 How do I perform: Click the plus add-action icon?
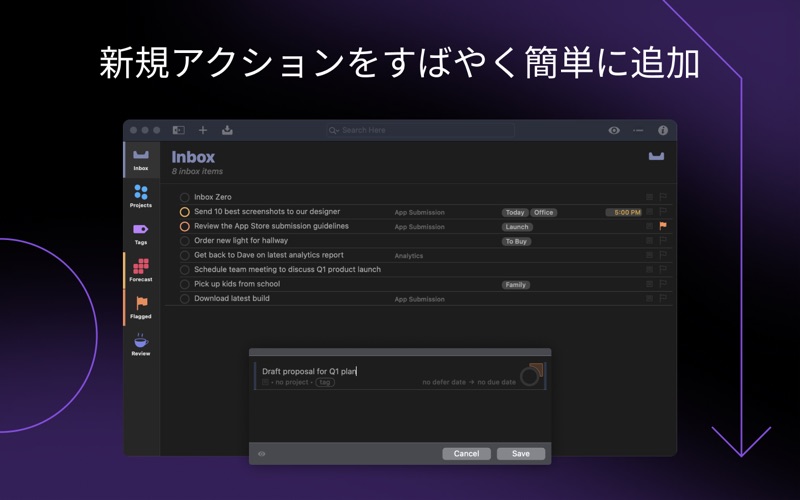click(203, 130)
